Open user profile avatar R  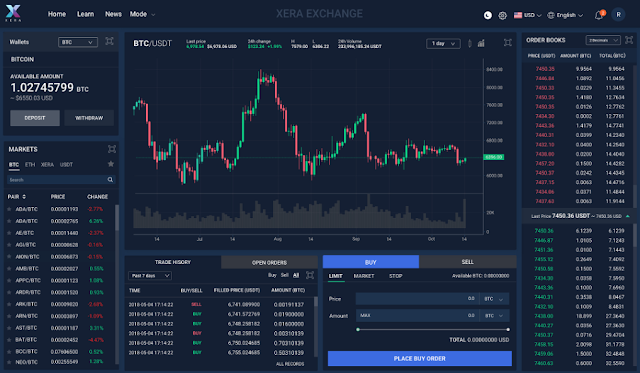(x=618, y=15)
